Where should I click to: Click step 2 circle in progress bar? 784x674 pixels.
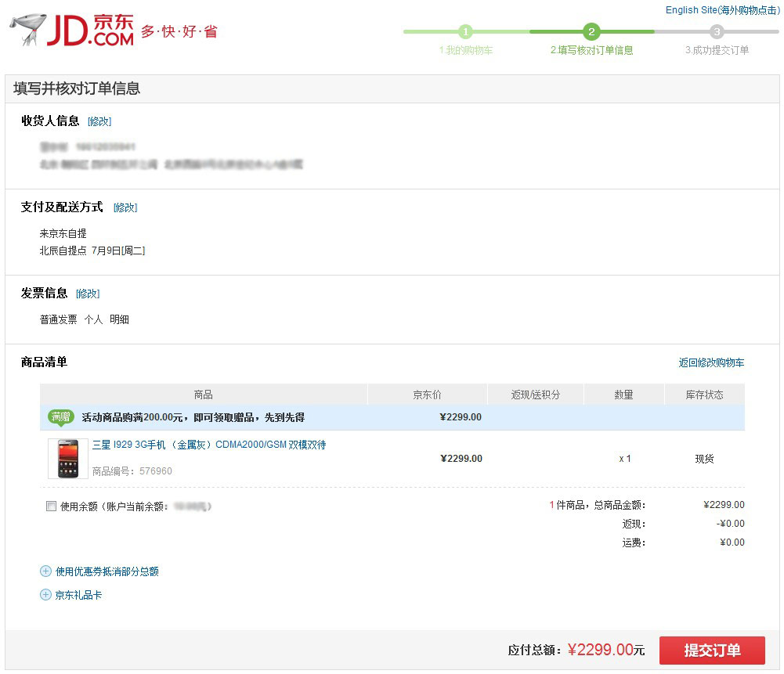coord(591,32)
